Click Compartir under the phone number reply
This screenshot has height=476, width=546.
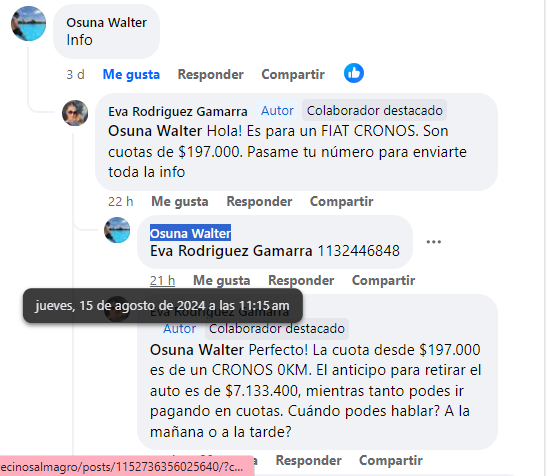coord(383,281)
